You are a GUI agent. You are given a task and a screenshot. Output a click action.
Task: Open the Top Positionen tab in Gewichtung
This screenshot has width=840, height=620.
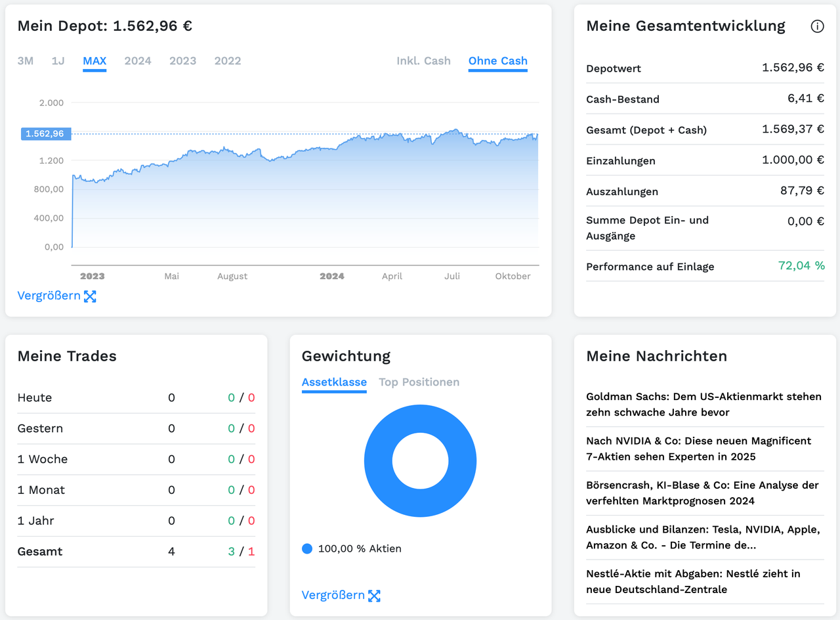pos(419,382)
